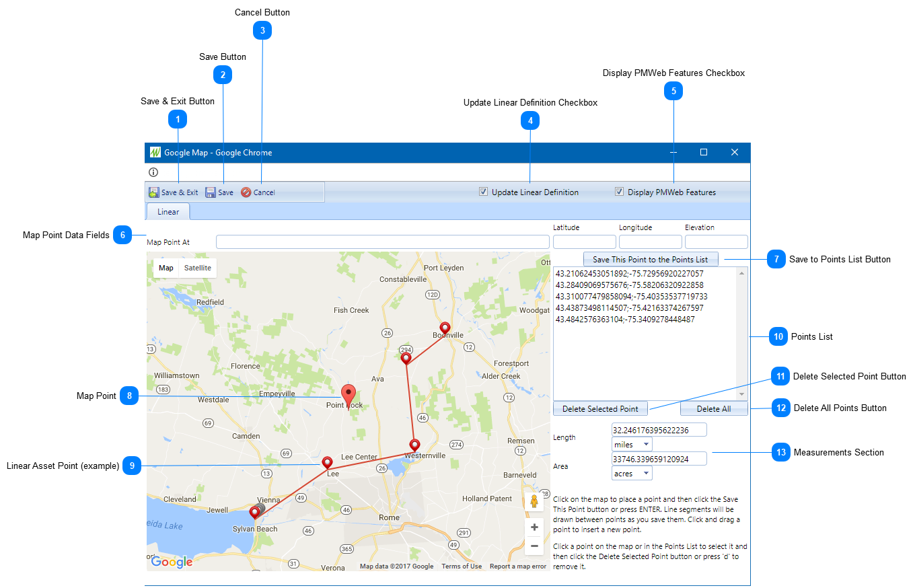Click the info icon below the title bar

153,172
